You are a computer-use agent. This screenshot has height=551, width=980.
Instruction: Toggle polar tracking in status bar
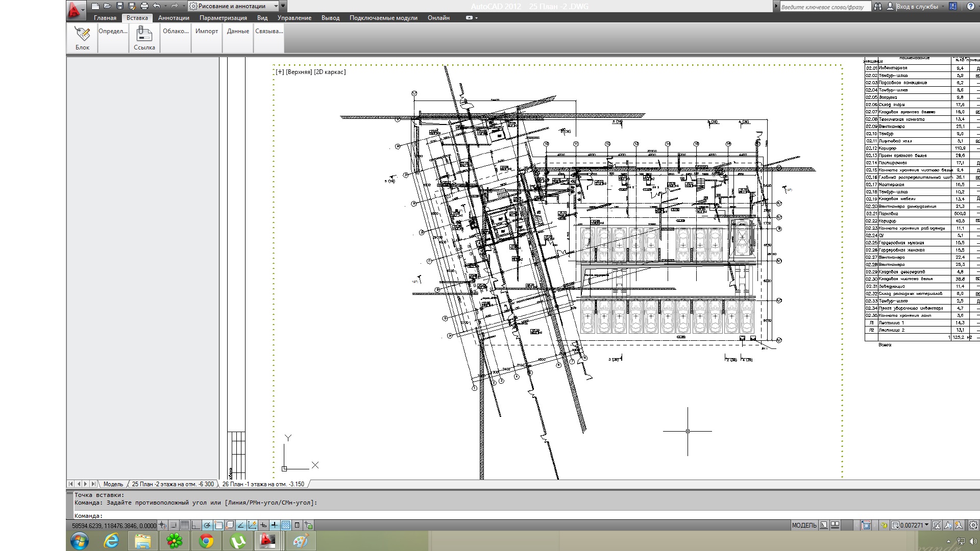(207, 525)
